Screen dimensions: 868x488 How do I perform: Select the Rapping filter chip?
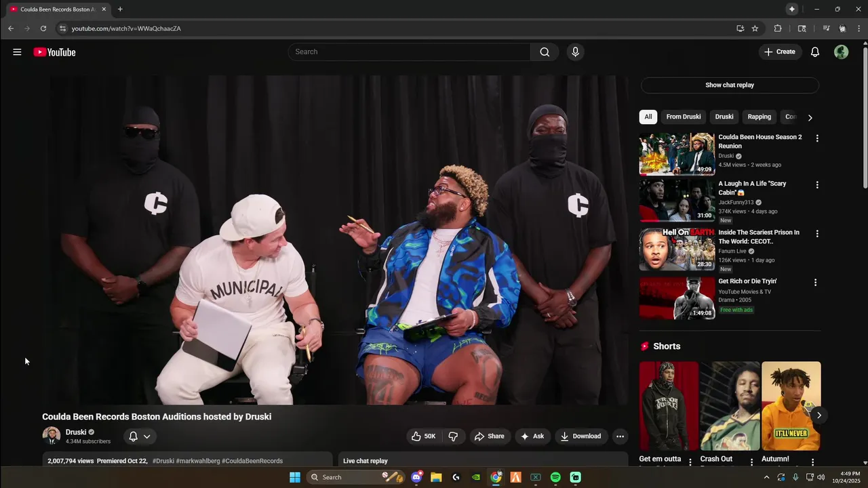[759, 117]
